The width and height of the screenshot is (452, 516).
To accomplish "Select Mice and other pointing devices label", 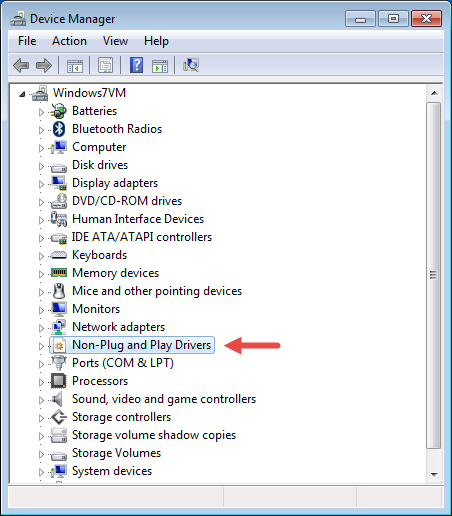I will pos(157,291).
